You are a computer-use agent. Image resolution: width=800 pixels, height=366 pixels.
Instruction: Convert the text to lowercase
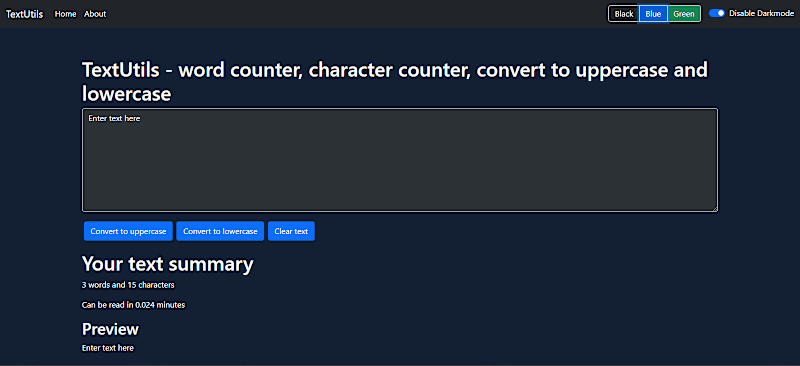[x=220, y=231]
